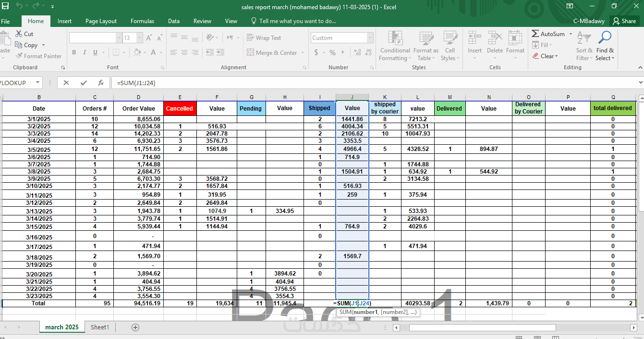
Task: Click Increase Decimal icon
Action: pos(356,52)
